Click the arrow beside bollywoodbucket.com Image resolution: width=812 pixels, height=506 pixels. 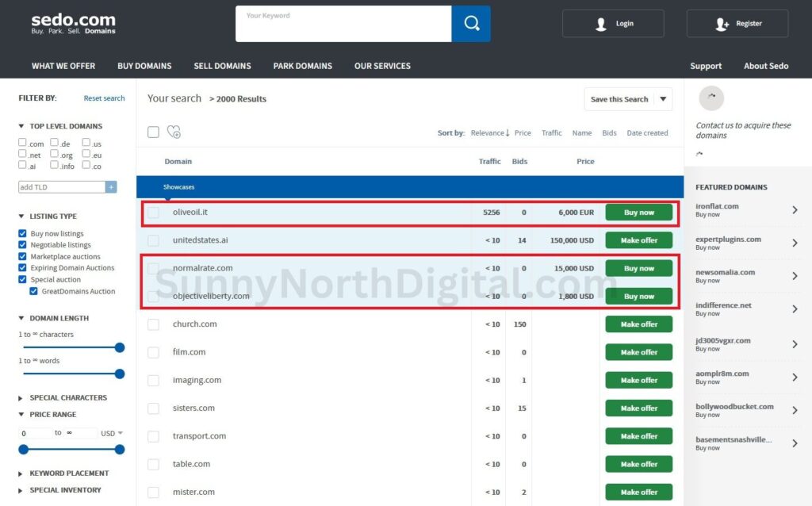[795, 411]
